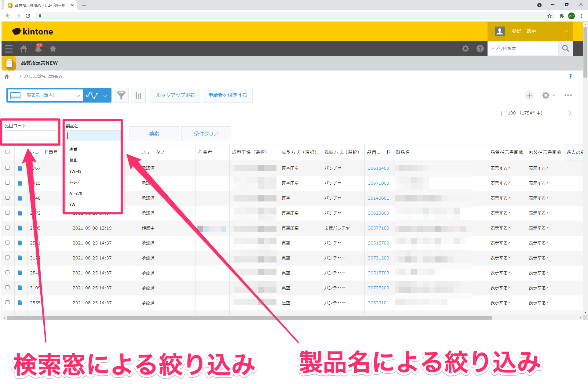
Task: Expand the user account menu chevron
Action: coord(565,31)
